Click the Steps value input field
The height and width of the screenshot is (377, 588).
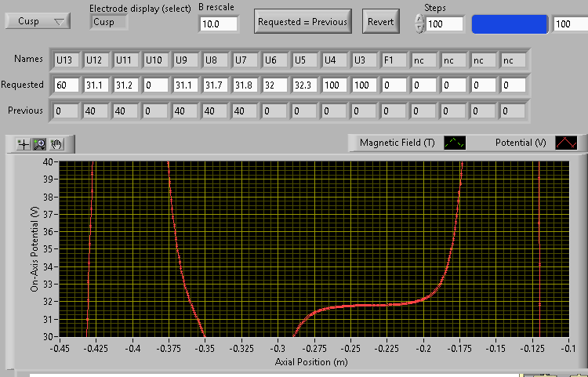pos(445,24)
